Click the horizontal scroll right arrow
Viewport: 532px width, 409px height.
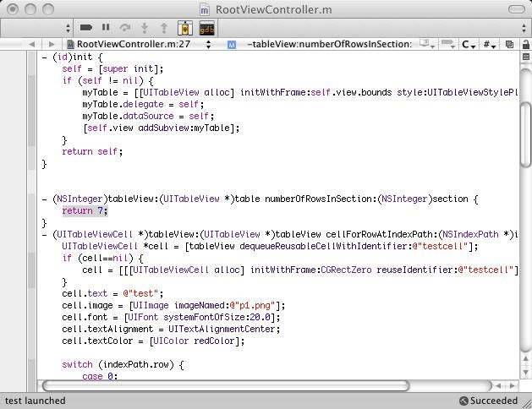pos(512,386)
